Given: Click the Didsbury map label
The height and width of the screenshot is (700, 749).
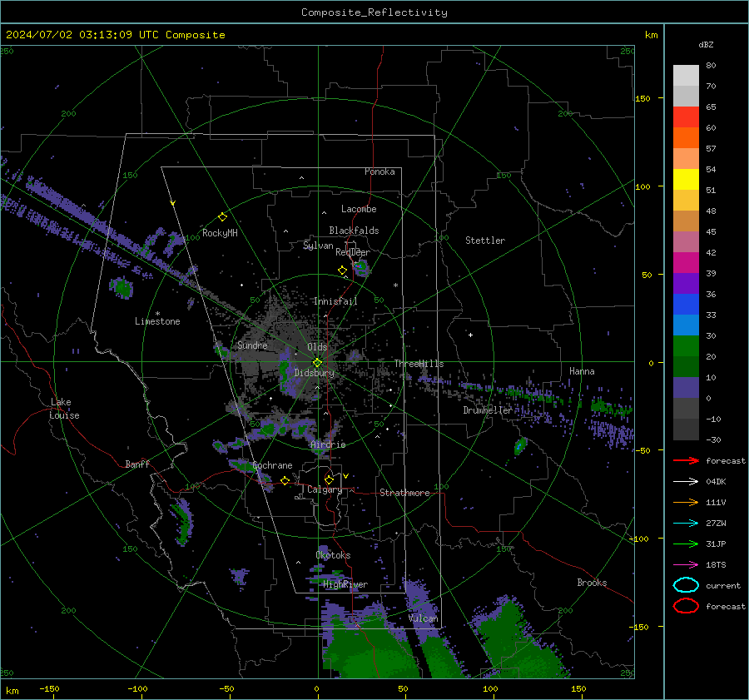Looking at the screenshot, I should coord(314,373).
